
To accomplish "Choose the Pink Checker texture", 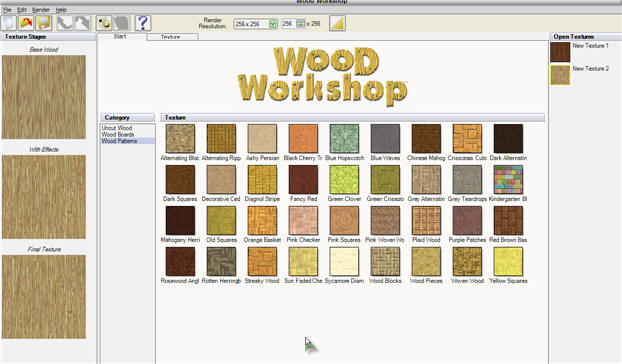I will (x=303, y=221).
